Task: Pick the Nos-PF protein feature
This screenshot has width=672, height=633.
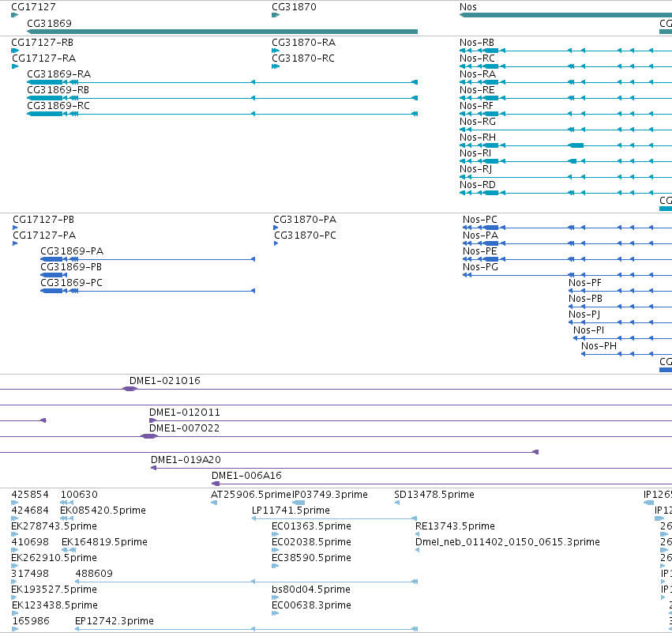Action: pos(585,283)
